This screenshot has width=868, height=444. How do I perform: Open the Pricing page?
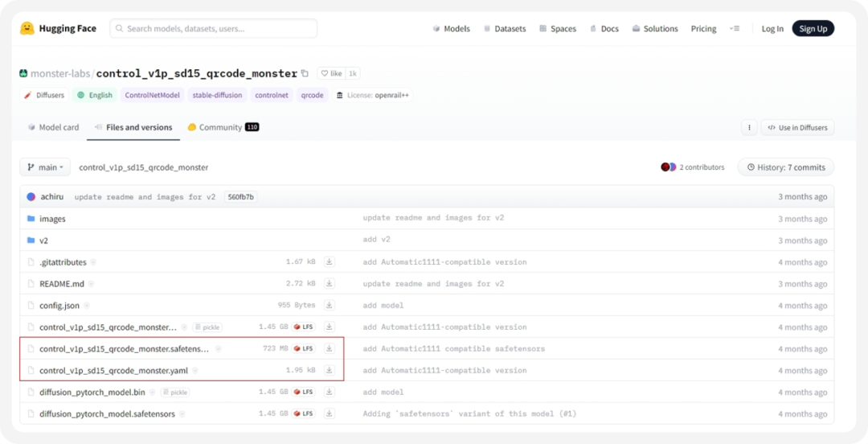click(x=703, y=29)
